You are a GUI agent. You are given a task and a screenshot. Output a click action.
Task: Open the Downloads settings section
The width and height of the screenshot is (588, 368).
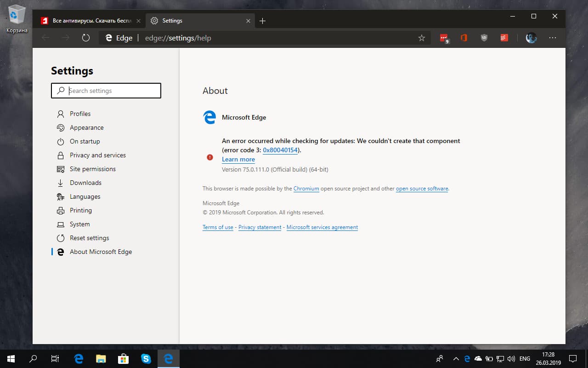click(x=85, y=183)
